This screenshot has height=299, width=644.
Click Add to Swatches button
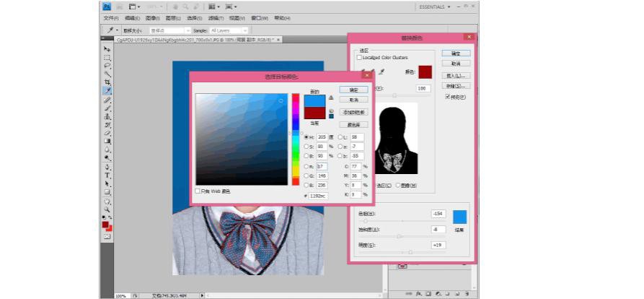(353, 112)
